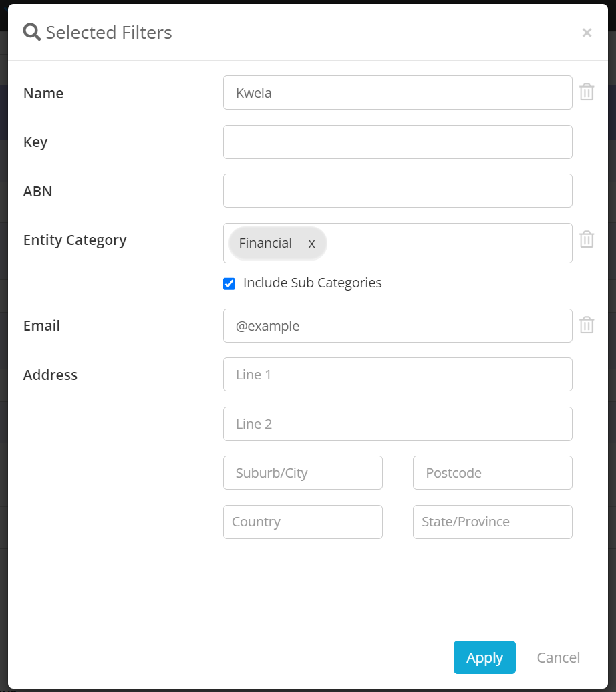This screenshot has width=616, height=692.
Task: Click the State/Province input field
Action: tap(492, 522)
